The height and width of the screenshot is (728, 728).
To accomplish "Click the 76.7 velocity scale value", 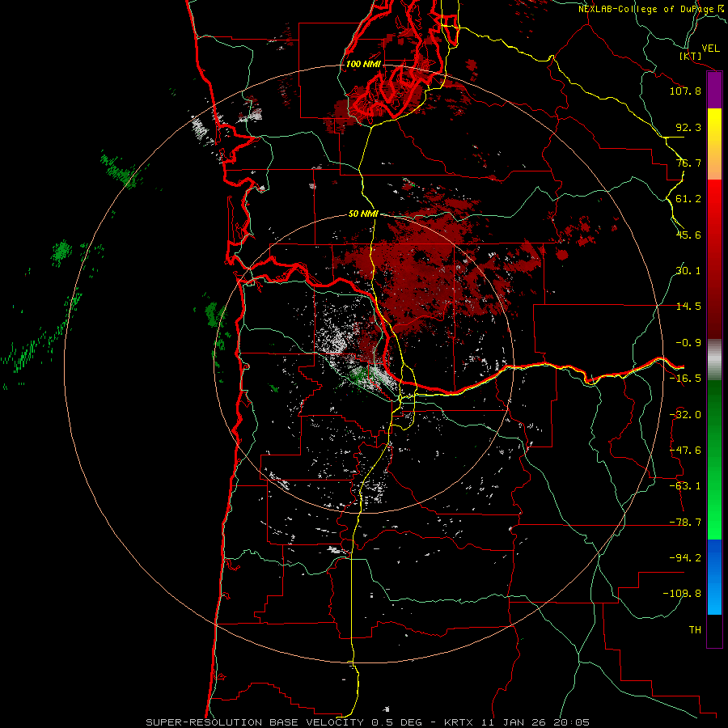I will tap(688, 163).
